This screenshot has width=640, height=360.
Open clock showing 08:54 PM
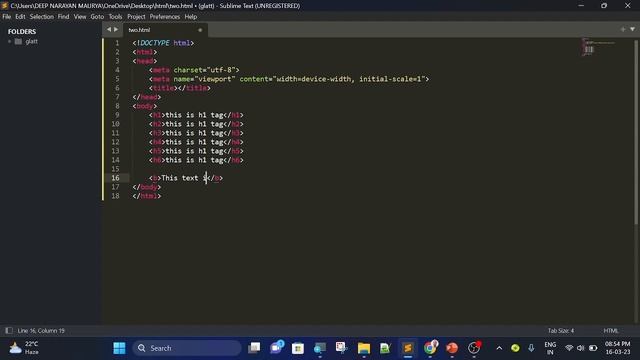point(618,348)
